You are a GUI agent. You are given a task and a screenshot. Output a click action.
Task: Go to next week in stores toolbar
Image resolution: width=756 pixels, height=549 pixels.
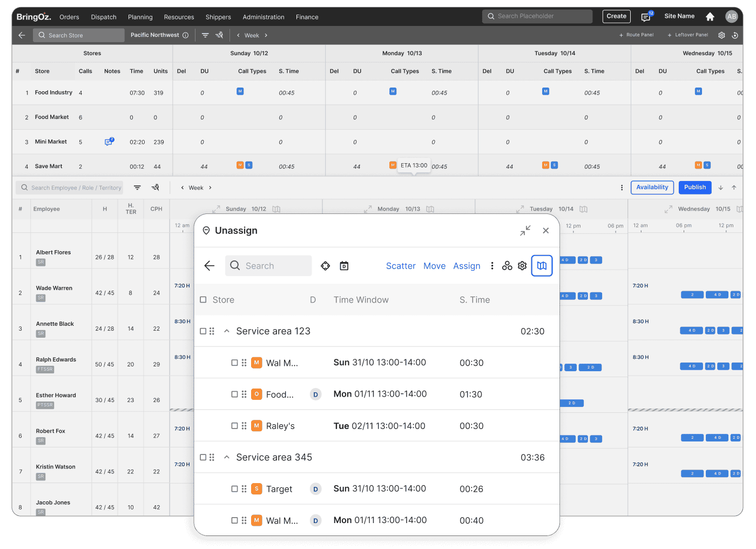click(x=266, y=35)
